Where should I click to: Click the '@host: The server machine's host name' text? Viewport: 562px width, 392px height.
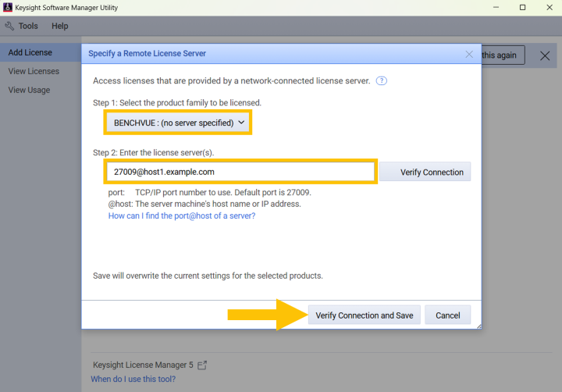205,204
